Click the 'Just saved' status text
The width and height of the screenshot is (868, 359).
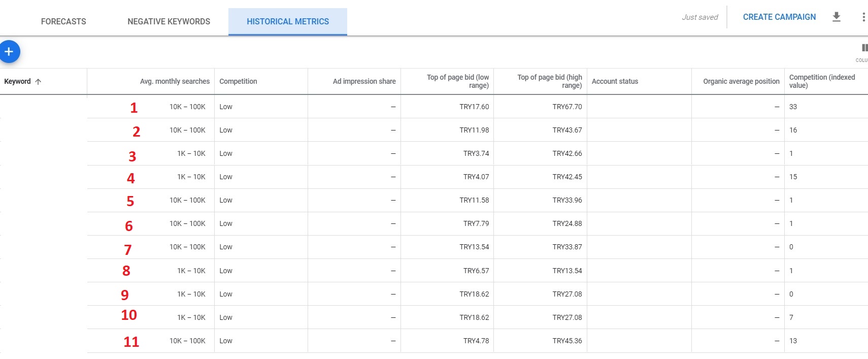click(x=700, y=17)
